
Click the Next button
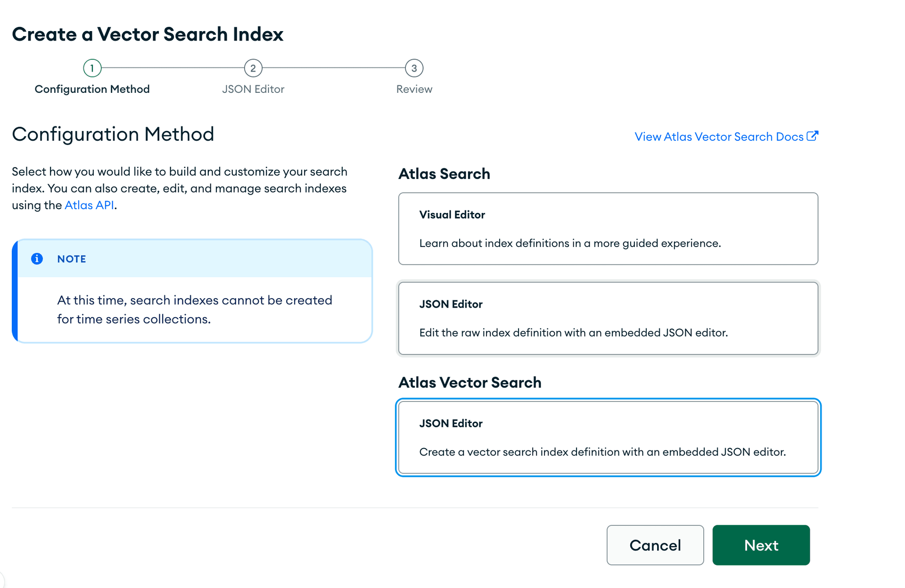point(761,545)
